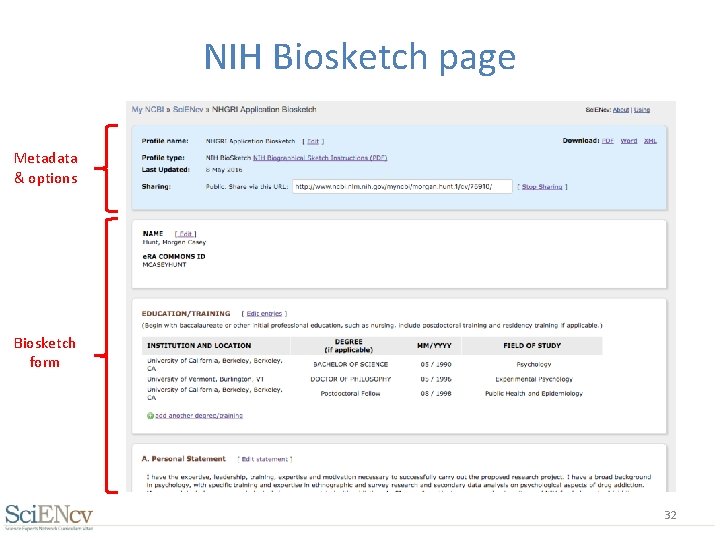Open NIH Biographical Sketch Instructions PDF link
Image resolution: width=720 pixels, height=540 pixels.
tap(320, 158)
